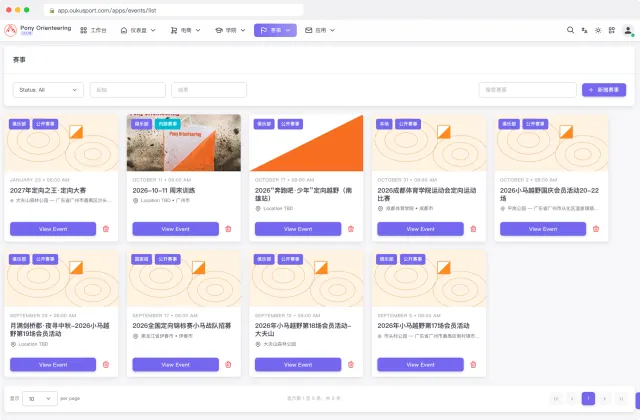The height and width of the screenshot is (420, 640).
Task: Click title text 2026-10-11 周末训练
Action: coord(164,190)
